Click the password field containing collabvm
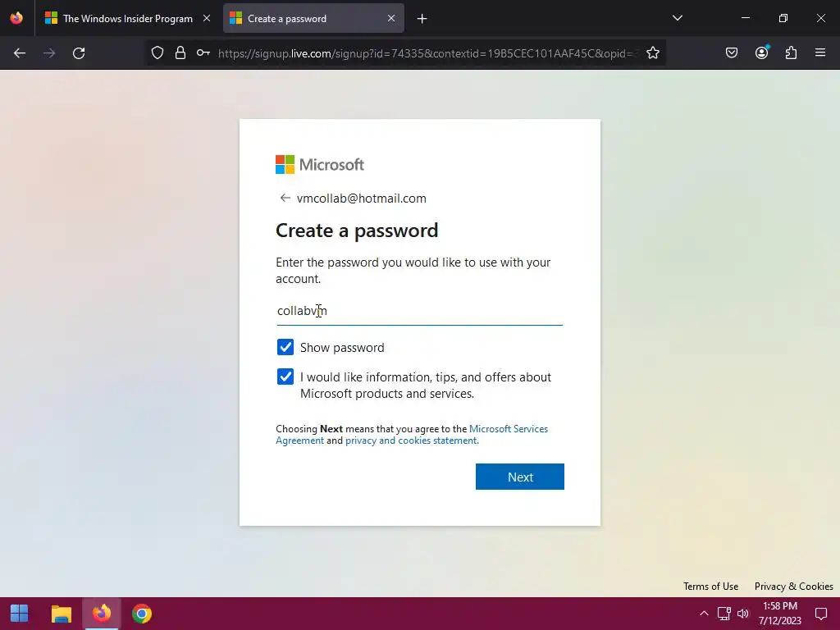 tap(419, 311)
